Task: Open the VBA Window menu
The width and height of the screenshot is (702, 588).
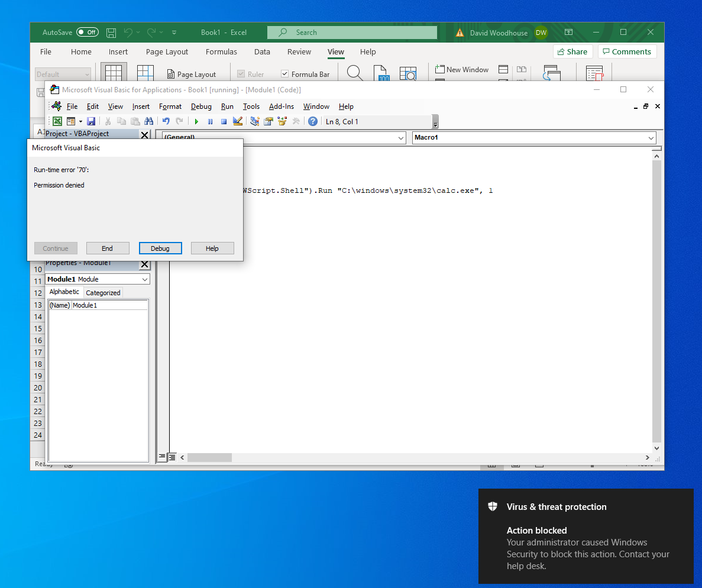Action: point(316,106)
